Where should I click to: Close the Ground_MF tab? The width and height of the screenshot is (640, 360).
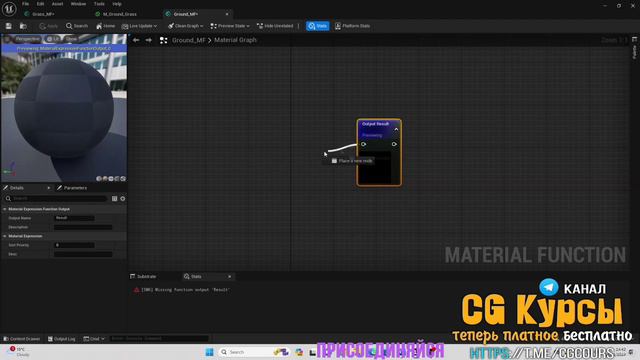[227, 14]
